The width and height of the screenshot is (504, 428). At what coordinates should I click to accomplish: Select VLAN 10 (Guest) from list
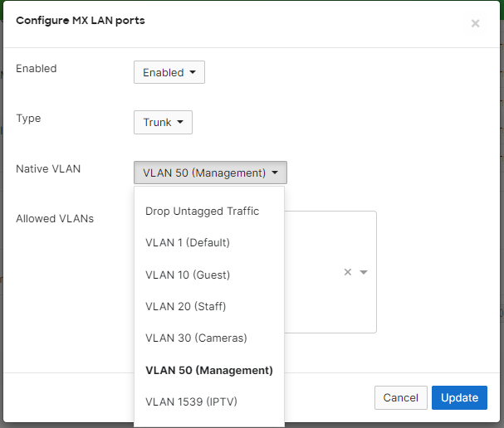(187, 275)
